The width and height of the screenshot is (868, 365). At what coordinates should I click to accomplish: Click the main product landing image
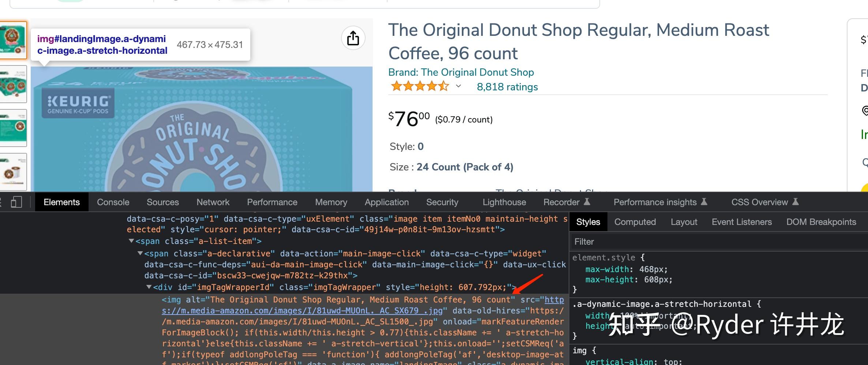pyautogui.click(x=202, y=129)
